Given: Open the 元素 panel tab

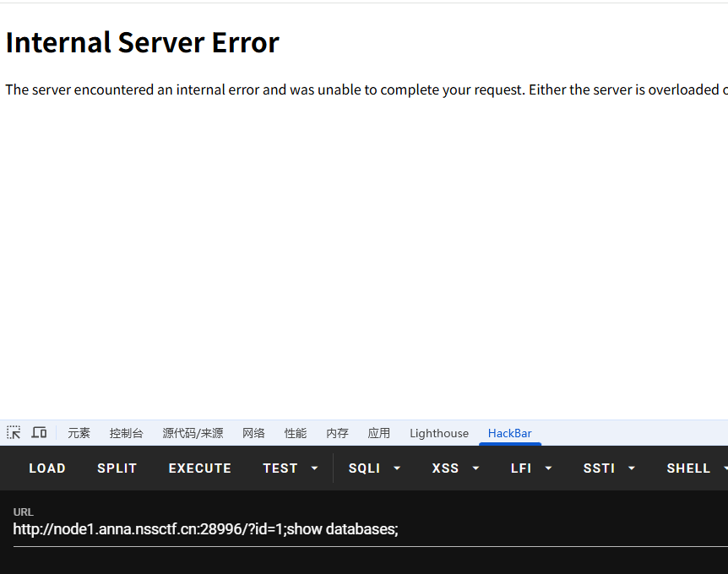Looking at the screenshot, I should click(x=79, y=433).
